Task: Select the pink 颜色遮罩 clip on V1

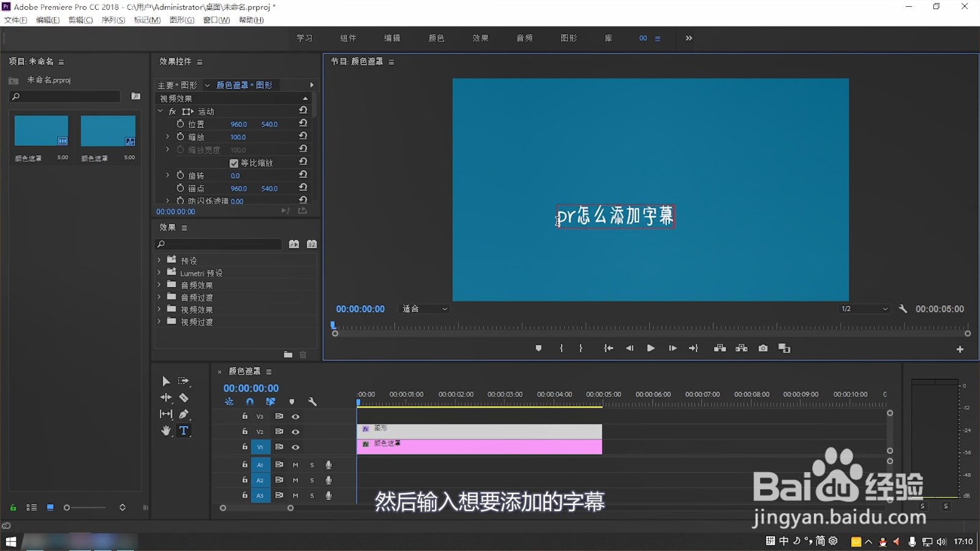Action: click(479, 447)
